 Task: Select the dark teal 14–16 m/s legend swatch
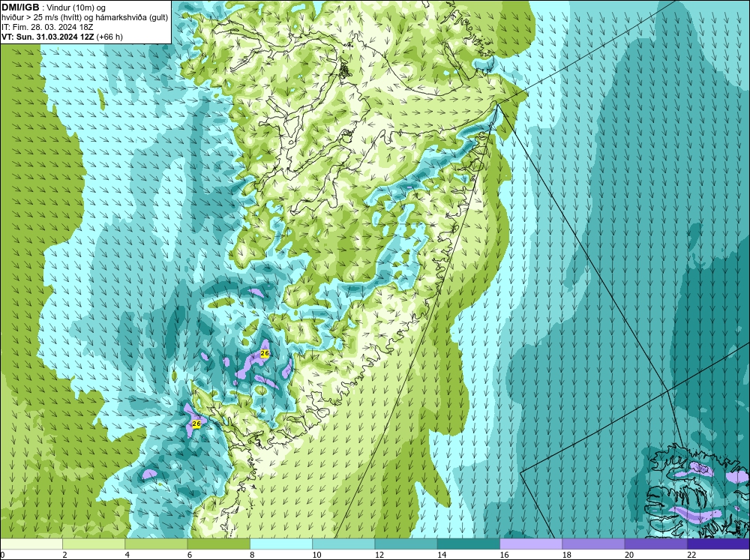pos(468,544)
